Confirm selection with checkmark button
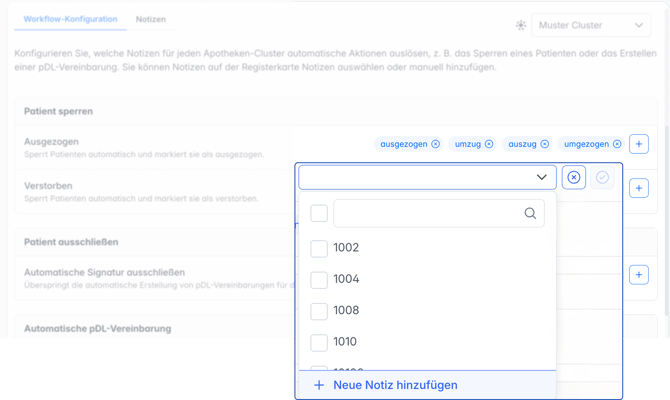The height and width of the screenshot is (400, 670). coord(602,177)
